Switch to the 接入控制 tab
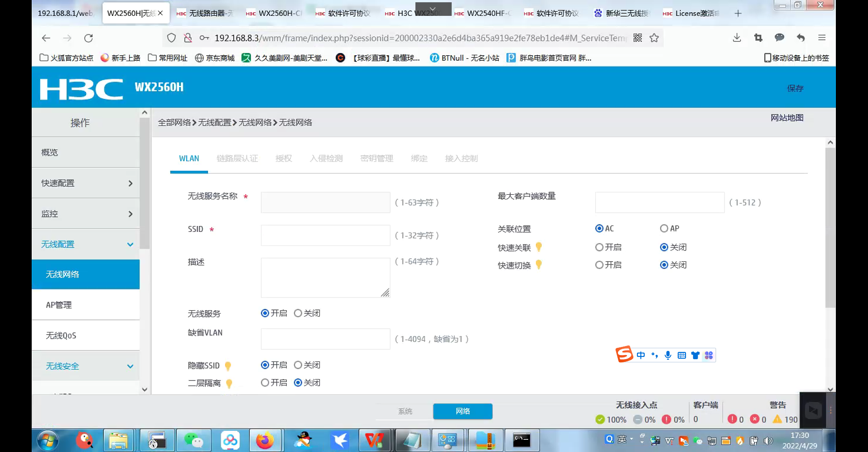Screen dimensions: 868x452 click(x=461, y=159)
